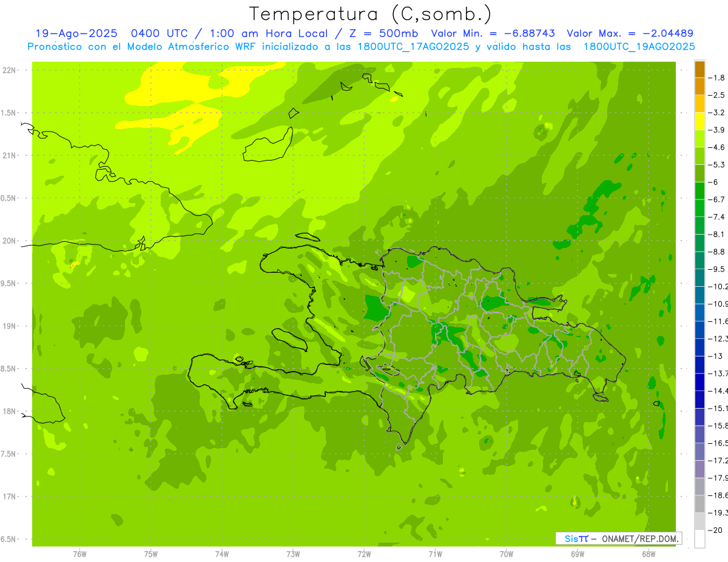728x562 pixels.
Task: Pick the blue legend swatch between -11.6 and -12.3
Action: [699, 330]
